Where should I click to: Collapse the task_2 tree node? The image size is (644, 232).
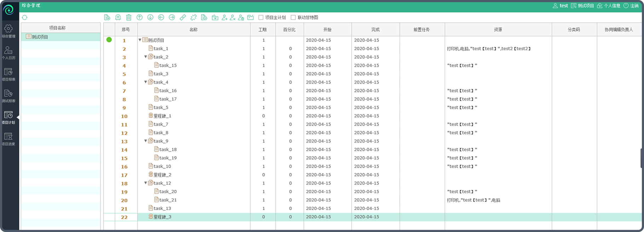tap(145, 57)
